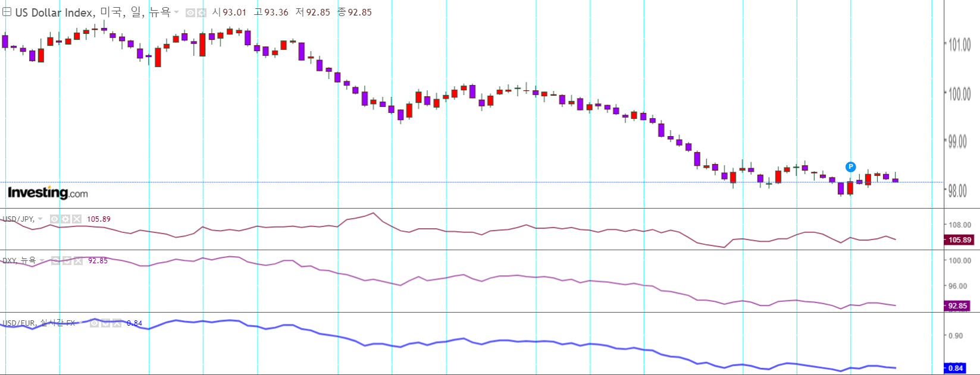The height and width of the screenshot is (375, 980).
Task: Remove the USD/JPY series with X icon
Action: (76, 219)
